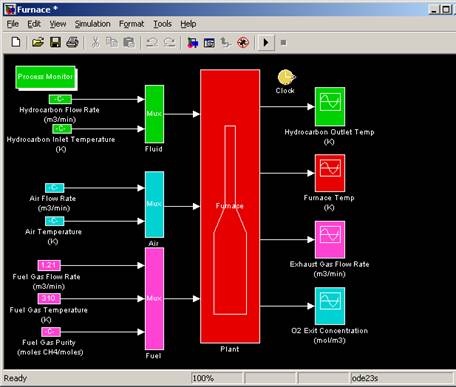Click the New model toolbar icon
456x387 pixels.
point(16,42)
